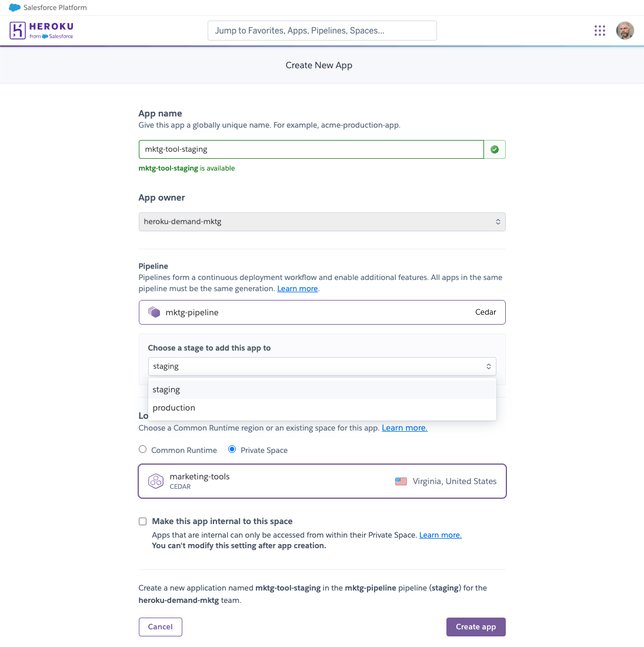This screenshot has height=647, width=644.
Task: Click the green availability checkmark icon
Action: [494, 149]
